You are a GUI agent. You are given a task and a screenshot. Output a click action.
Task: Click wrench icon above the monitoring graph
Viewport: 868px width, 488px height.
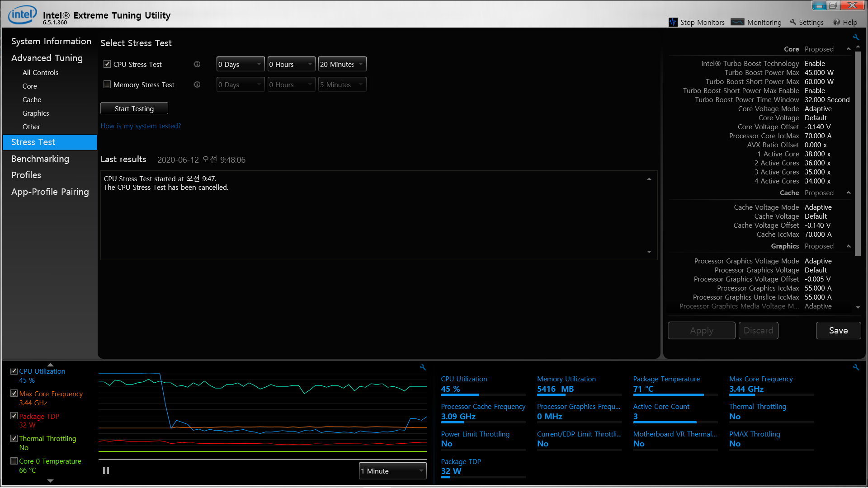[x=423, y=367]
